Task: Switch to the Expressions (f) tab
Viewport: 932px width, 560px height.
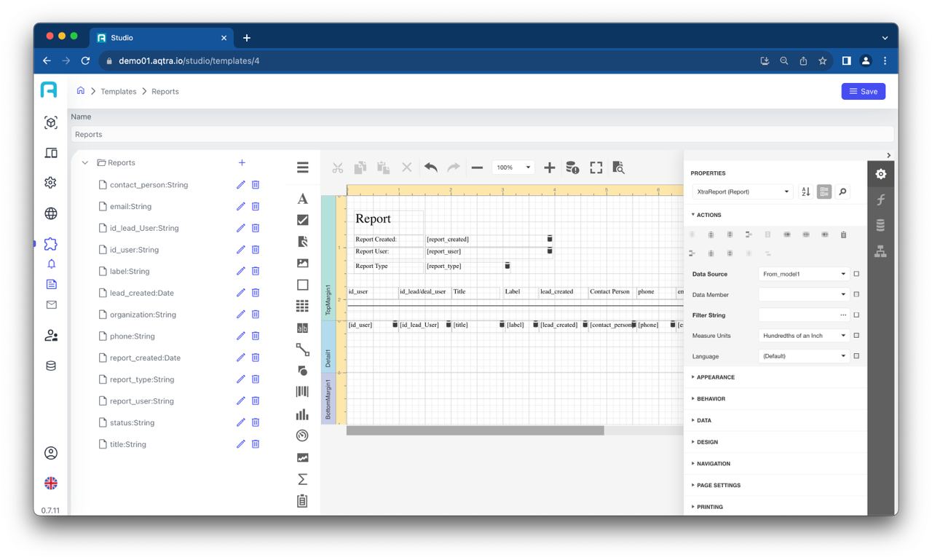Action: [x=880, y=200]
